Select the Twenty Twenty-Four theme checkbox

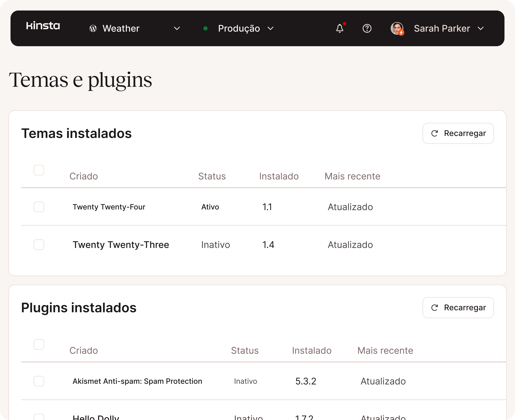(39, 207)
